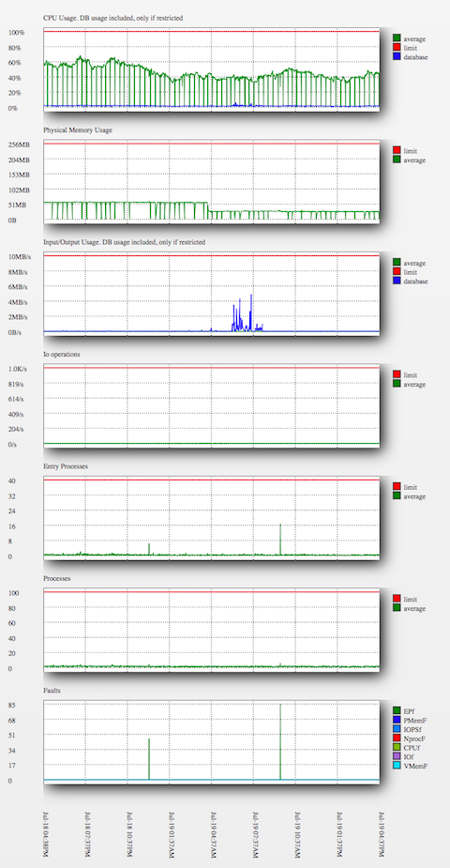Click the small spike in Entry Processes chart
This screenshot has height=868, width=450.
click(x=149, y=549)
